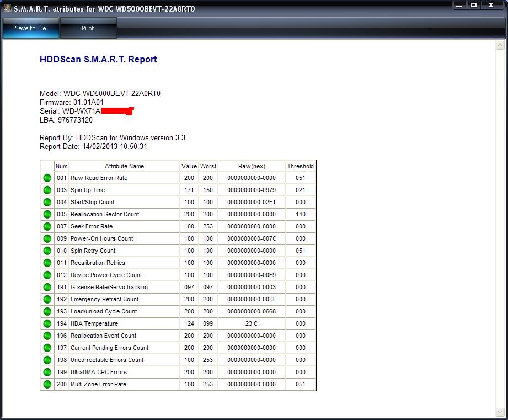Image resolution: width=508 pixels, height=420 pixels.
Task: Click the LBA: 976773120 line
Action: pos(66,120)
